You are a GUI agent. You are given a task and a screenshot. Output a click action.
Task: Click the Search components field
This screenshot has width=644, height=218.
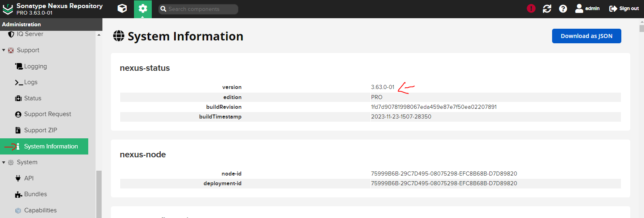pyautogui.click(x=198, y=9)
